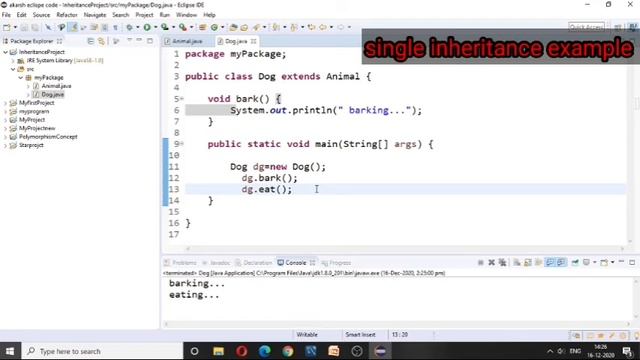The width and height of the screenshot is (640, 360).
Task: Open a new console view icon
Action: 604,262
